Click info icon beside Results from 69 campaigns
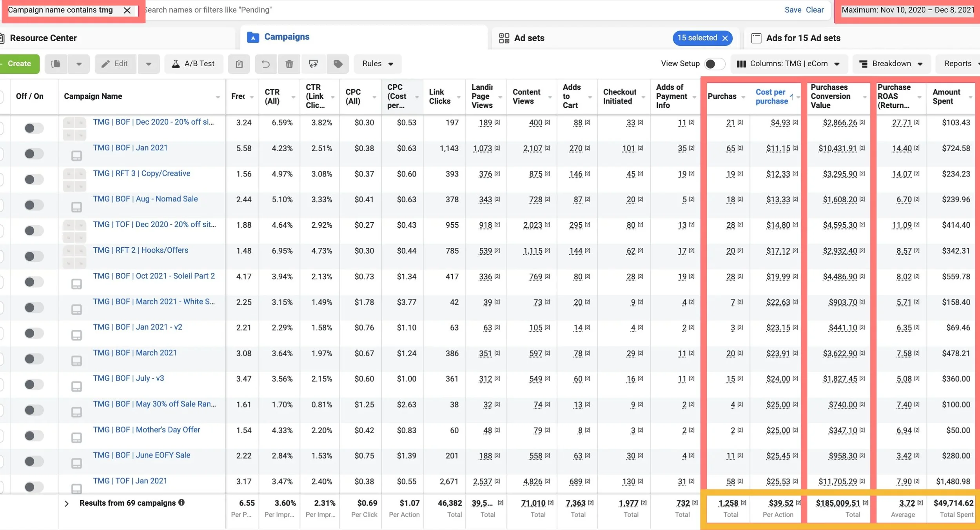 click(181, 502)
